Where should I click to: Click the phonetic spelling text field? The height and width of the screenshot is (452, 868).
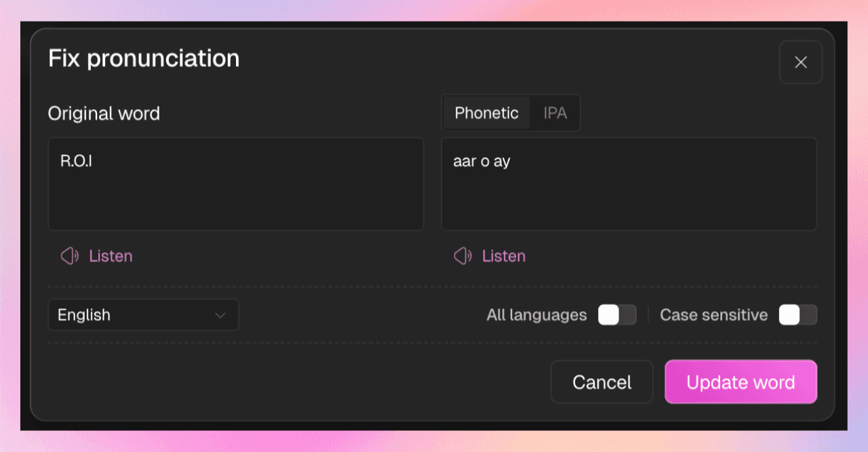click(629, 184)
